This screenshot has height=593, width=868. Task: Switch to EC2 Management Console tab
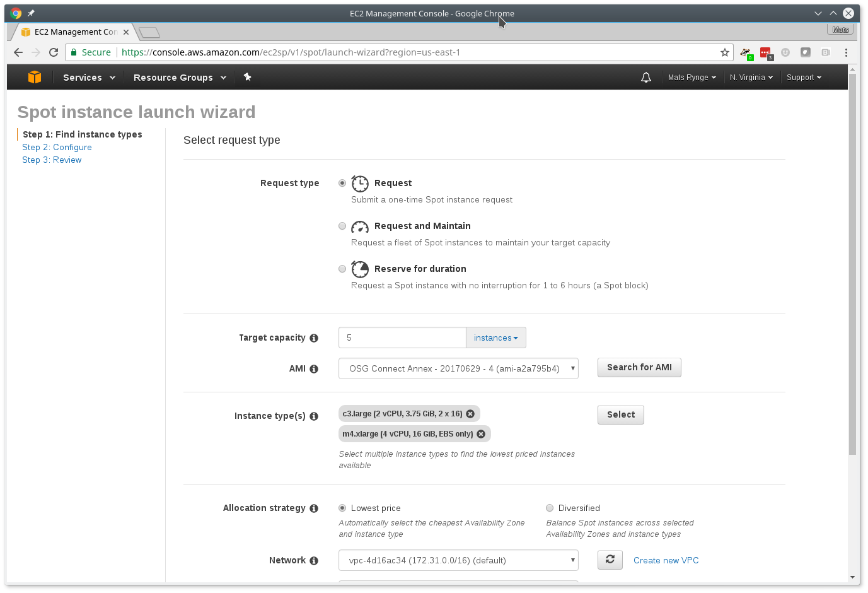click(75, 32)
